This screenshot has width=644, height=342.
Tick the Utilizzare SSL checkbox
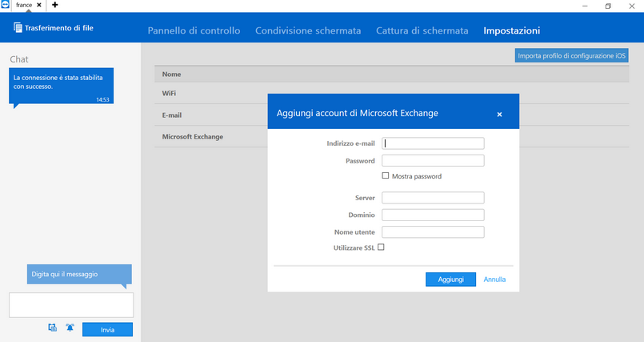pos(381,247)
